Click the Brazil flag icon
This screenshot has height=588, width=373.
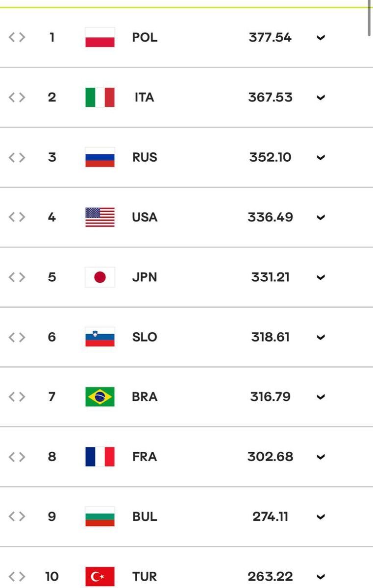(100, 396)
